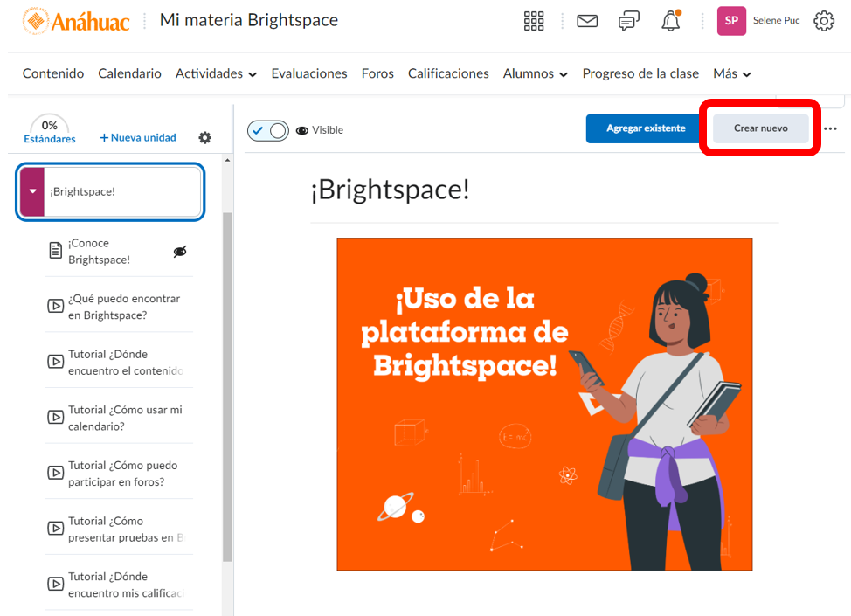This screenshot has height=616, width=851.
Task: Open the 0% Estándares progress indicator
Action: tap(49, 130)
